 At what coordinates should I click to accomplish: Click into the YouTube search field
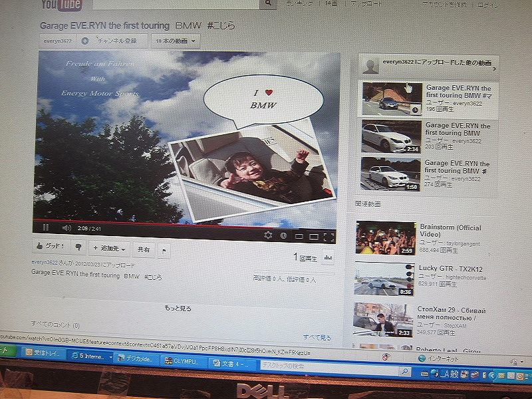coord(176,3)
